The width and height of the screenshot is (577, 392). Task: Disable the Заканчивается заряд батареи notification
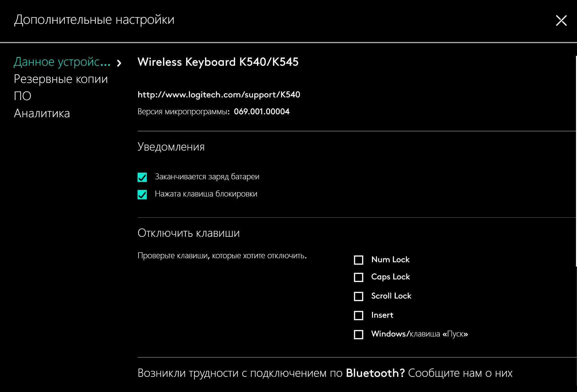click(x=142, y=177)
